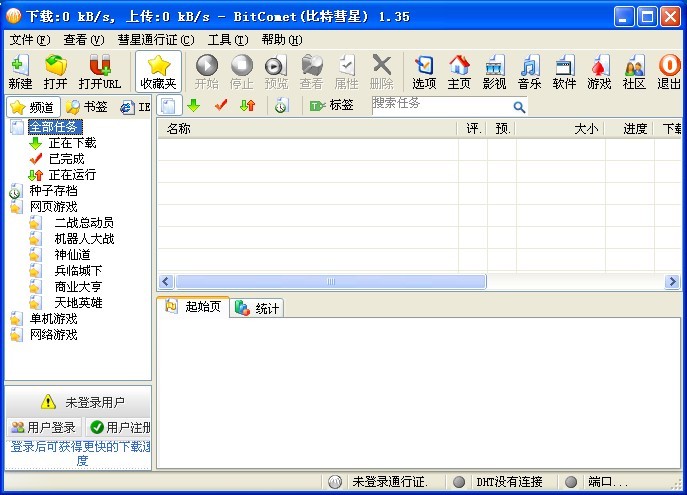Viewport: 687px width, 495px height.
Task: Expand the 单机游戏 tree folder
Action: pyautogui.click(x=53, y=319)
